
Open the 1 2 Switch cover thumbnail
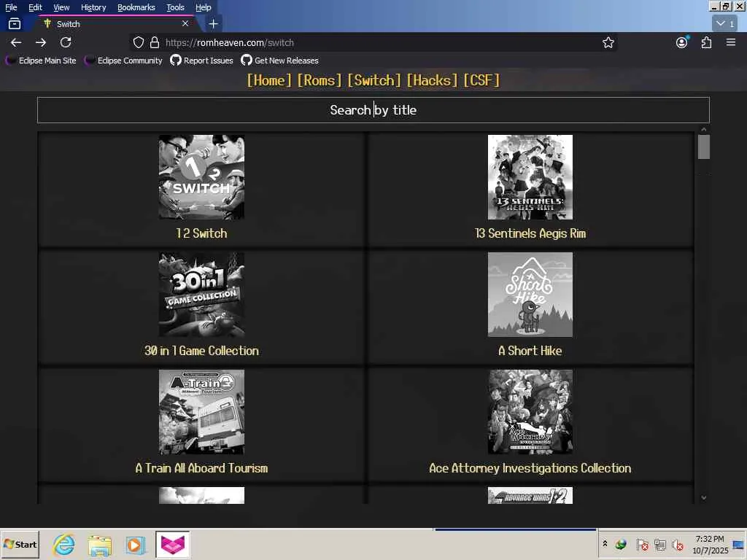tap(201, 177)
